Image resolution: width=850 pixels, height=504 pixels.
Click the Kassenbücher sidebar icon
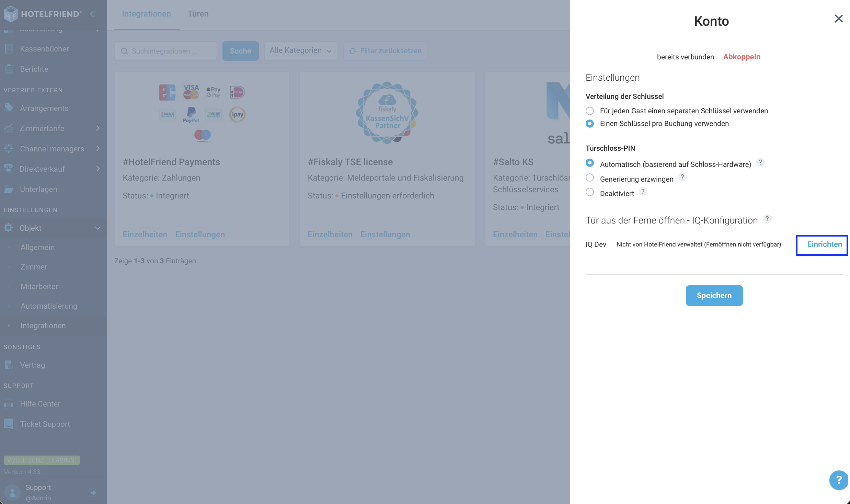click(9, 49)
